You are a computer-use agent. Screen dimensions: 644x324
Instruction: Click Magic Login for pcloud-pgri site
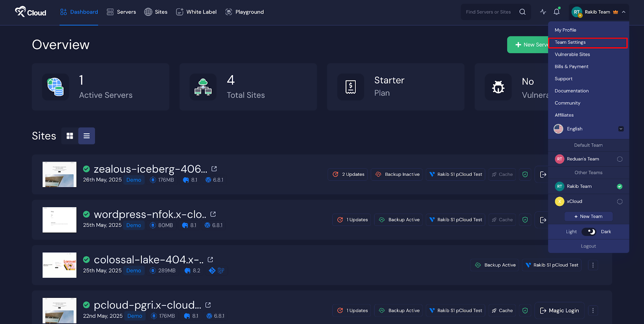(559, 310)
